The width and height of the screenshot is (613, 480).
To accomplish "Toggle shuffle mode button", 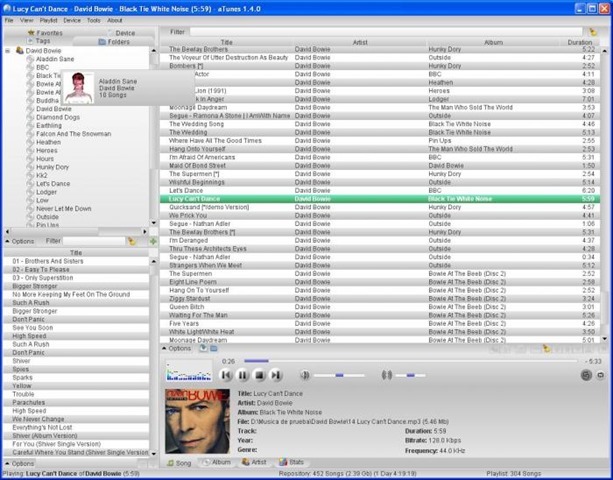I will (x=586, y=375).
